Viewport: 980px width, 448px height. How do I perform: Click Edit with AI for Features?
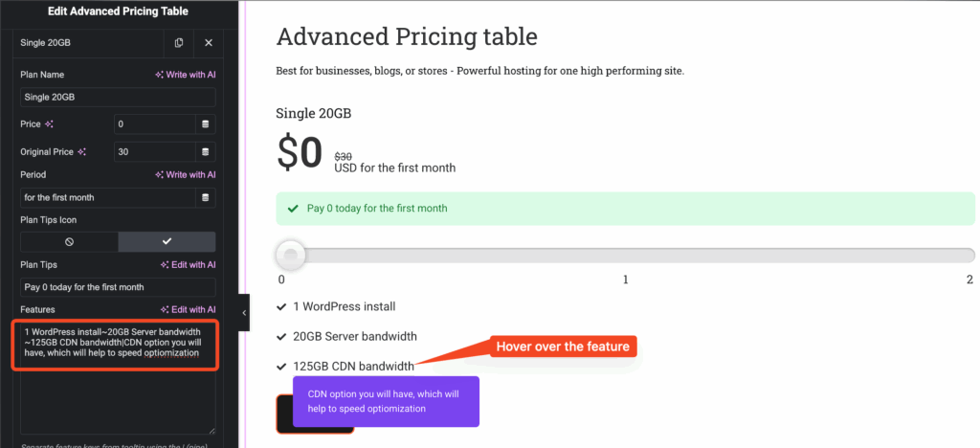point(188,310)
